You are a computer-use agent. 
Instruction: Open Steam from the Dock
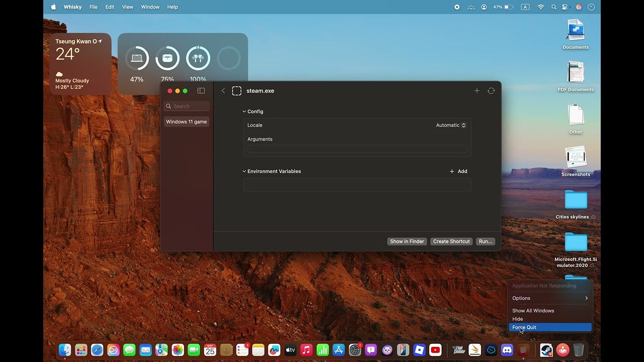pos(546,350)
